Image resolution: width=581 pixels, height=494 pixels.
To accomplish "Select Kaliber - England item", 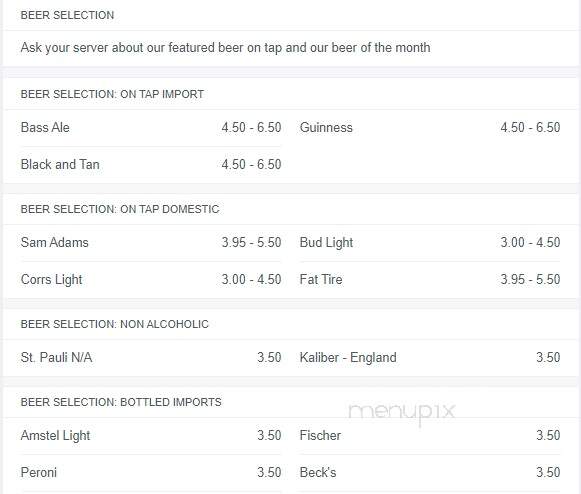I will point(430,358).
